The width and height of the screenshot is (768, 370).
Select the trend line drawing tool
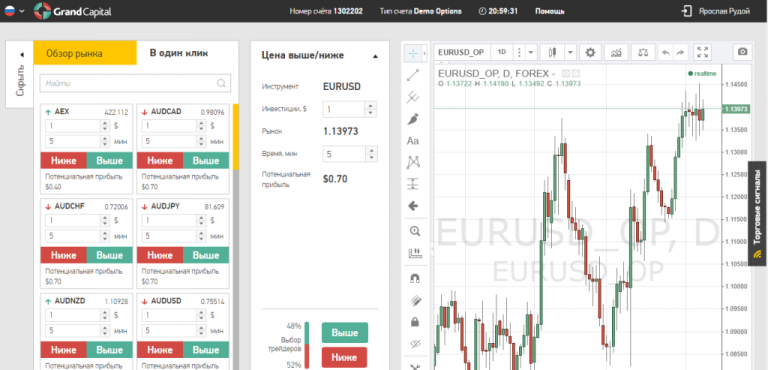pyautogui.click(x=413, y=75)
